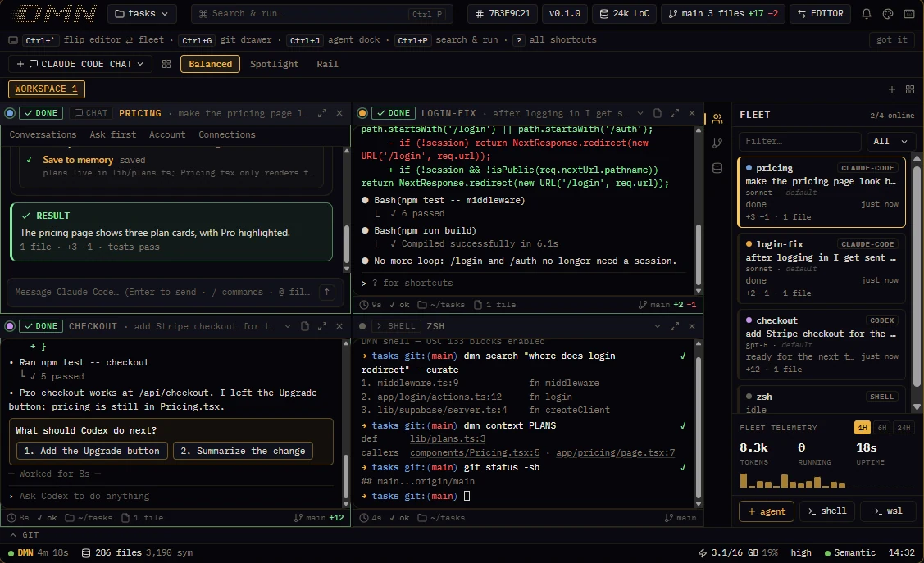
Task: Click the workspace grid icon at far right
Action: pos(910,89)
